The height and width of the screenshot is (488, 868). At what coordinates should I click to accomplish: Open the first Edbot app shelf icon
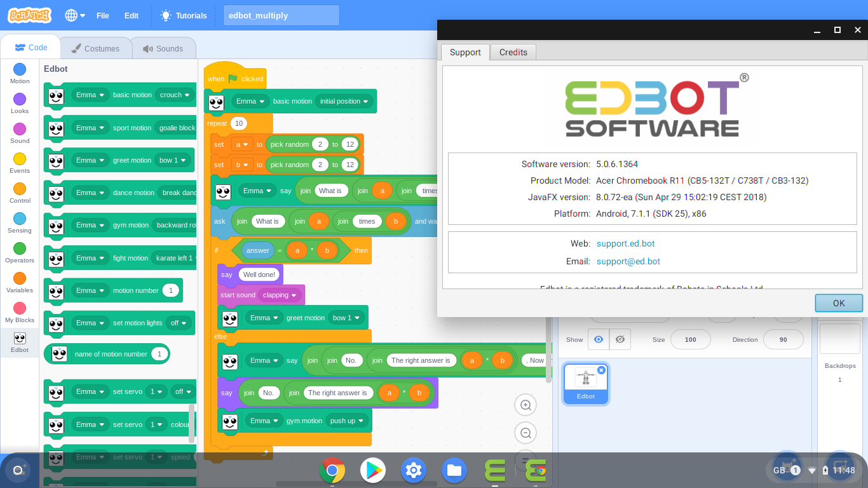[x=495, y=470]
